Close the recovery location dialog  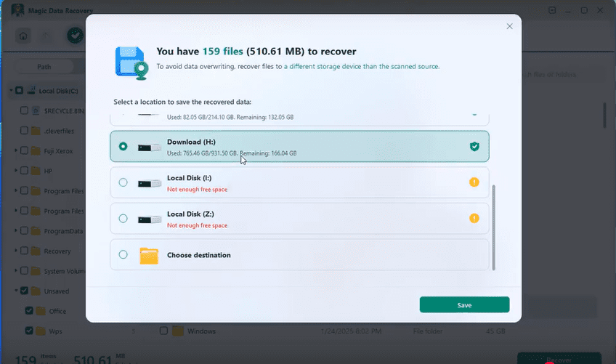tap(509, 26)
